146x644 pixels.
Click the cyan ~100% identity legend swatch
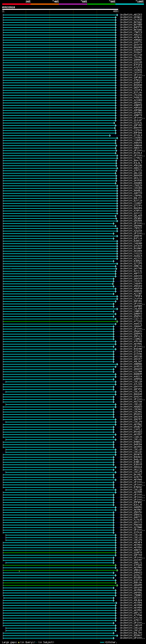point(130,4)
